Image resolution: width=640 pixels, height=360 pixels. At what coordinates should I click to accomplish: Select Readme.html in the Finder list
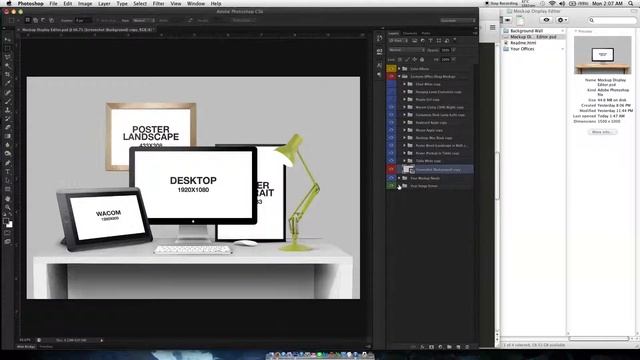[523, 43]
